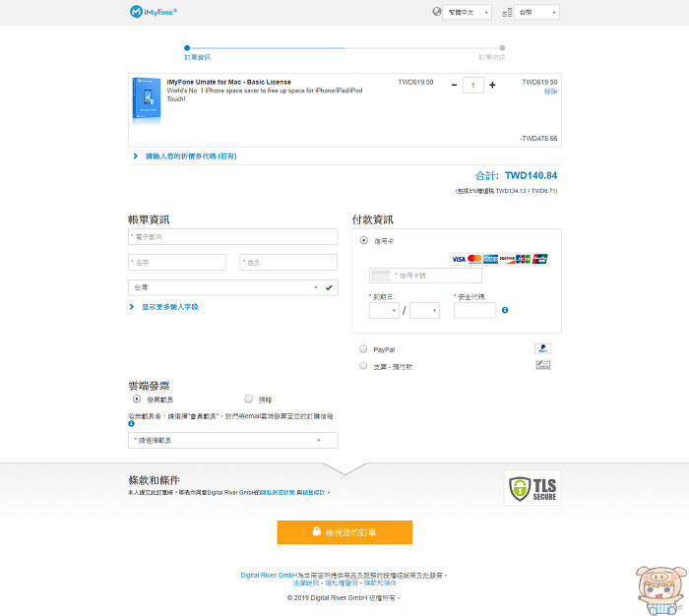Viewport: 689px width, 616px height.
Task: Click the order complete progress step dot
Action: tap(502, 48)
